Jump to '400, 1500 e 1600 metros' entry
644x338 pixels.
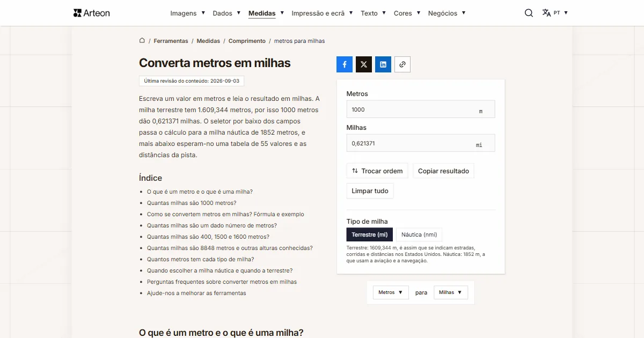pyautogui.click(x=208, y=237)
